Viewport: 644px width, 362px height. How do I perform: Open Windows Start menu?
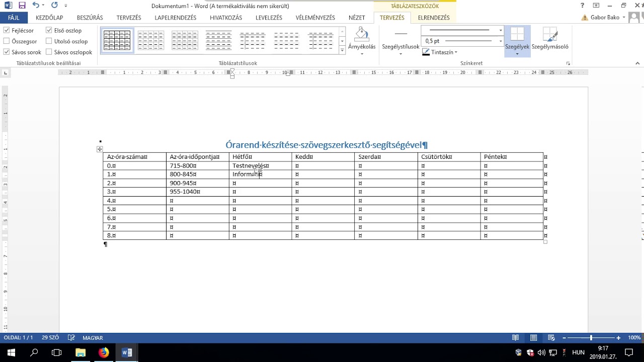pyautogui.click(x=11, y=352)
